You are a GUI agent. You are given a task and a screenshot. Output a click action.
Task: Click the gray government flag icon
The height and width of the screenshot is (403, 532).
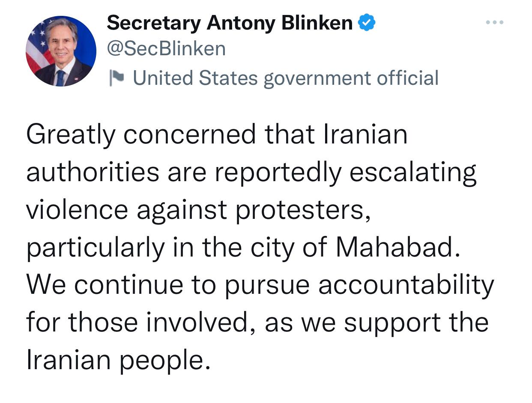116,78
